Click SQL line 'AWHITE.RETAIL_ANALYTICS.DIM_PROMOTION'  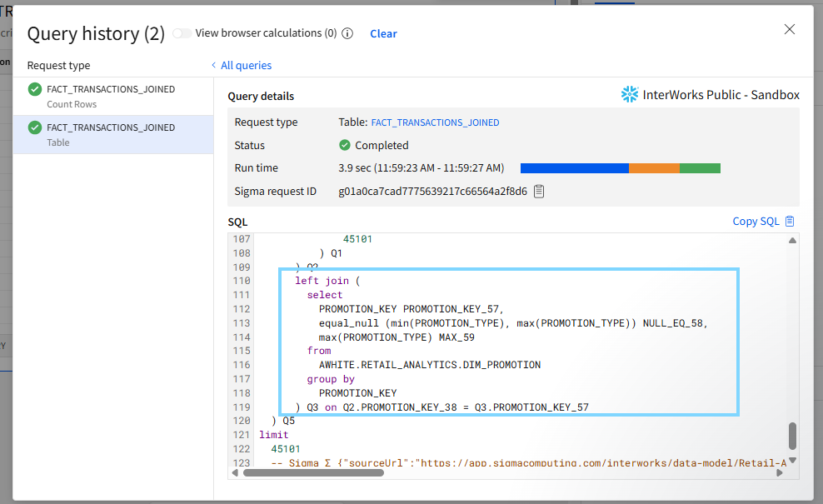(430, 365)
